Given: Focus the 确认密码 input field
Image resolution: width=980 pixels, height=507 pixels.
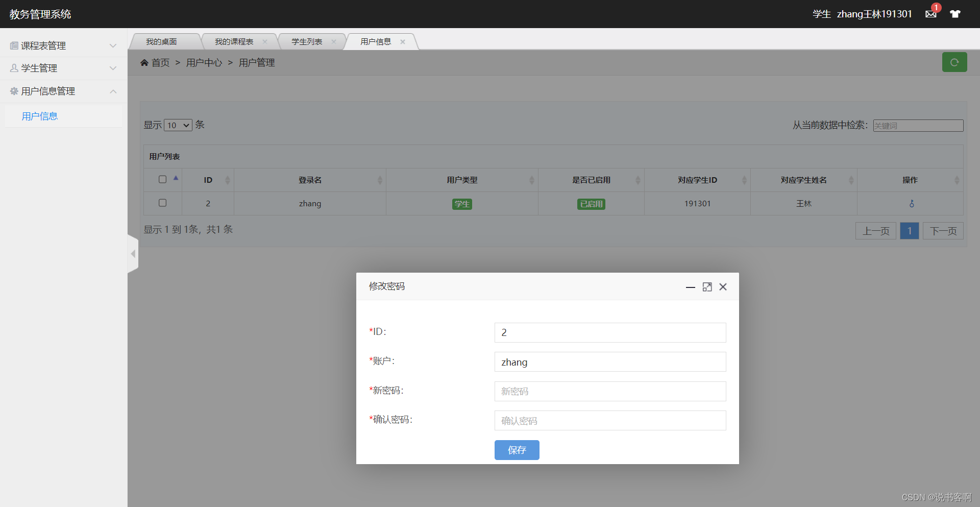Looking at the screenshot, I should click(610, 421).
